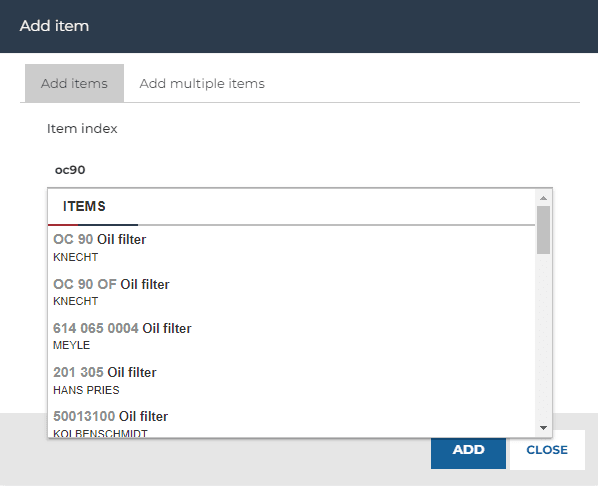Click the Add item dialog title
The image size is (598, 486).
(54, 26)
